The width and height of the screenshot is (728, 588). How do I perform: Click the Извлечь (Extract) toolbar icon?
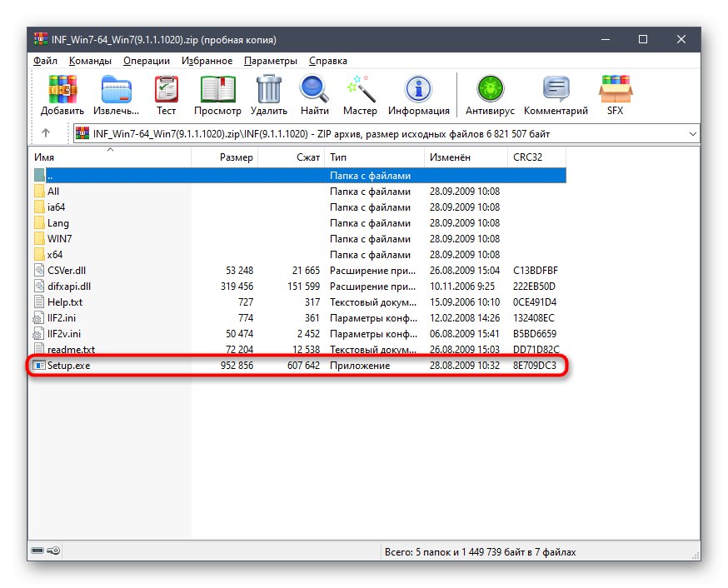[116, 88]
